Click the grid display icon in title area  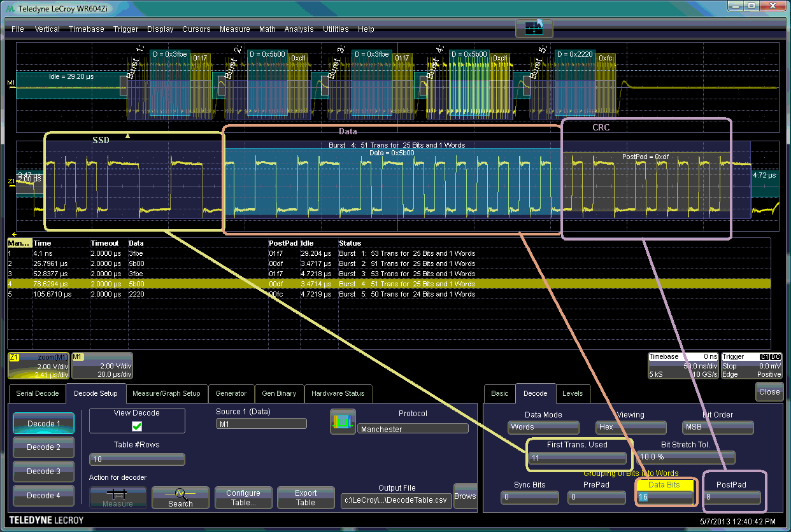pos(534,28)
